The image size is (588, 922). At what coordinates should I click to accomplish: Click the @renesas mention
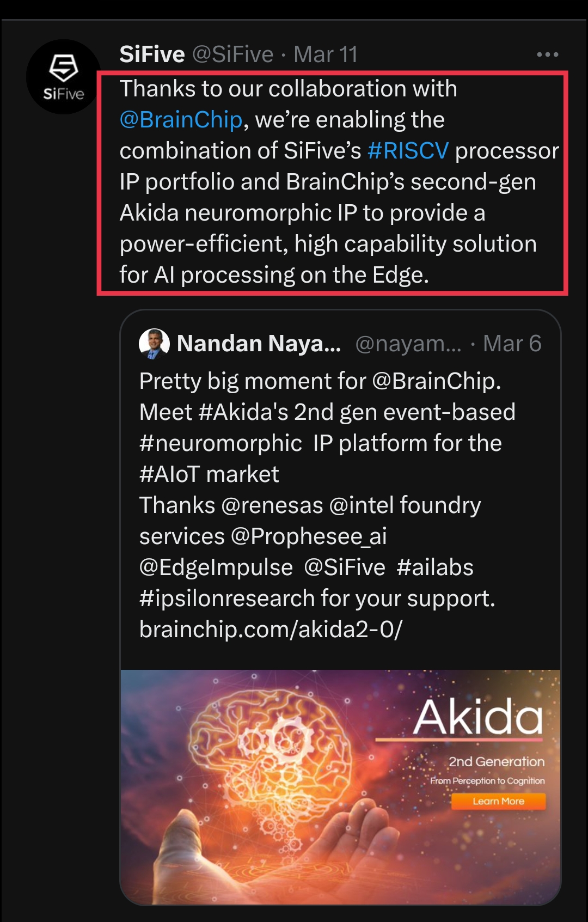click(x=272, y=505)
